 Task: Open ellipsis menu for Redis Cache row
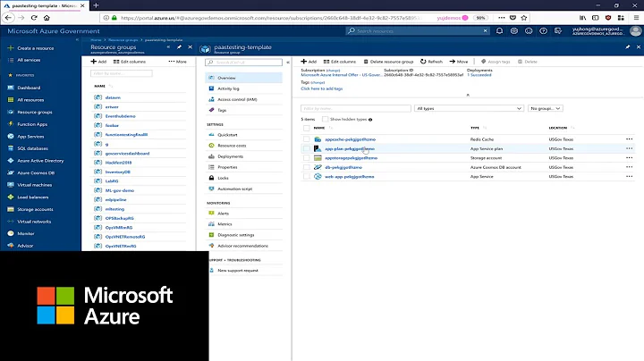pyautogui.click(x=629, y=139)
